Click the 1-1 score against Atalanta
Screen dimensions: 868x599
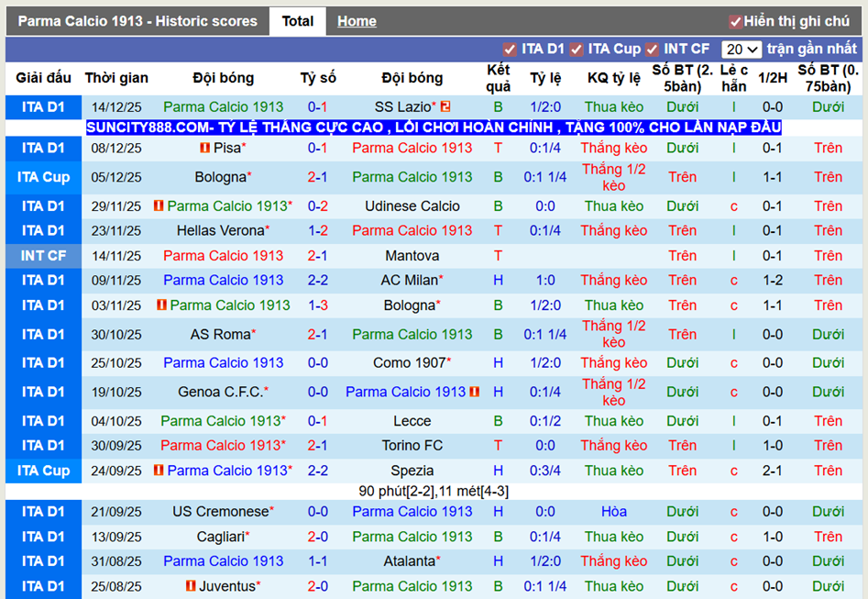coord(318,561)
